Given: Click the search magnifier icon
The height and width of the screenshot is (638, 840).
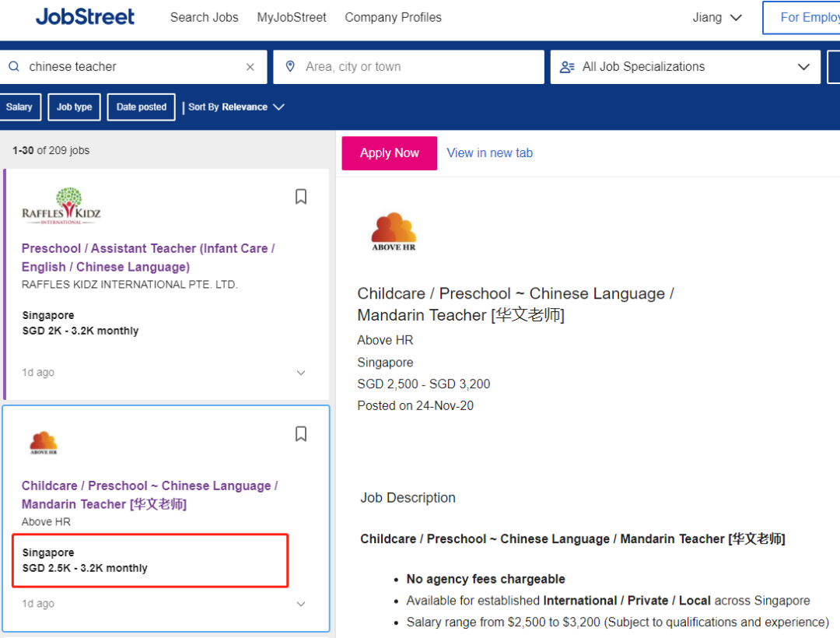Looking at the screenshot, I should click(x=15, y=66).
